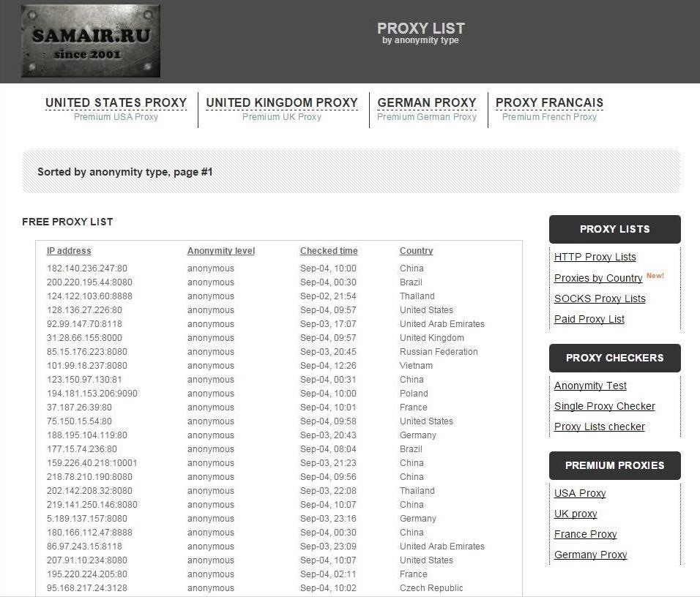Viewport: 700px width, 597px height.
Task: Sort table by IP address column
Action: (69, 251)
